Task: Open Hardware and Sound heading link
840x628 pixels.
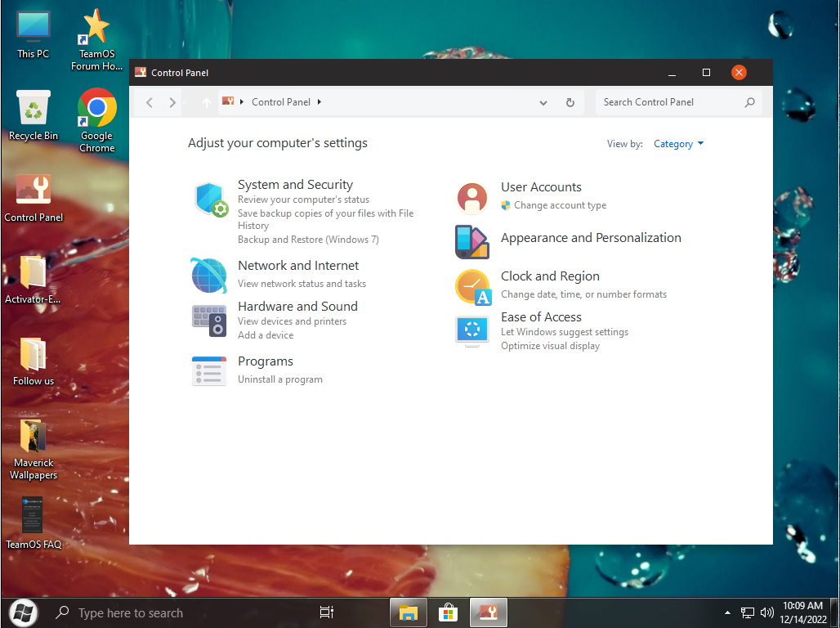Action: (298, 306)
